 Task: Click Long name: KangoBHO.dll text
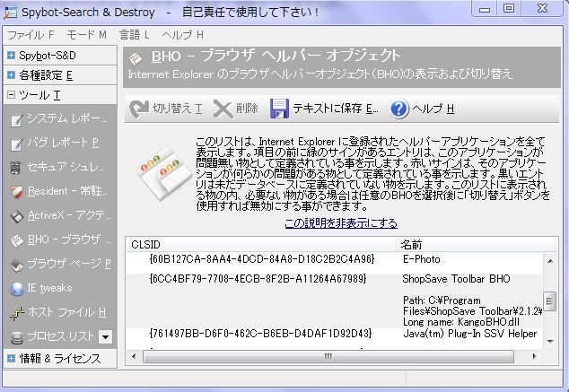click(x=461, y=322)
